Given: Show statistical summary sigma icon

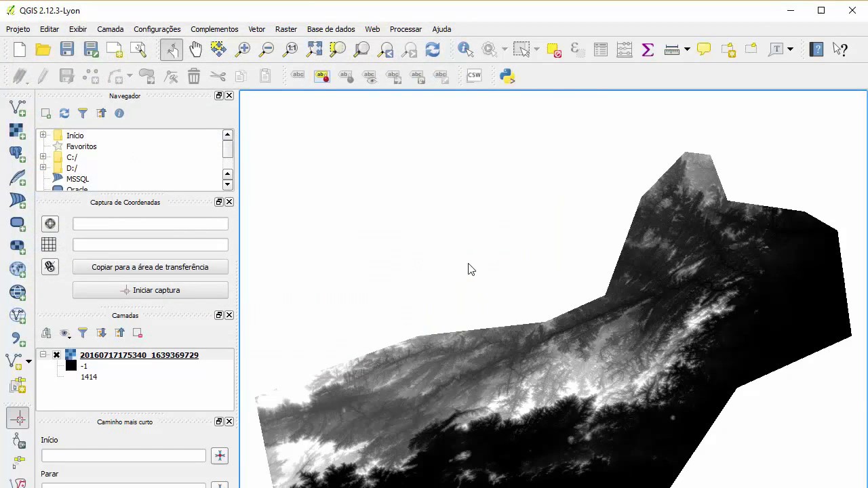Looking at the screenshot, I should pyautogui.click(x=648, y=49).
